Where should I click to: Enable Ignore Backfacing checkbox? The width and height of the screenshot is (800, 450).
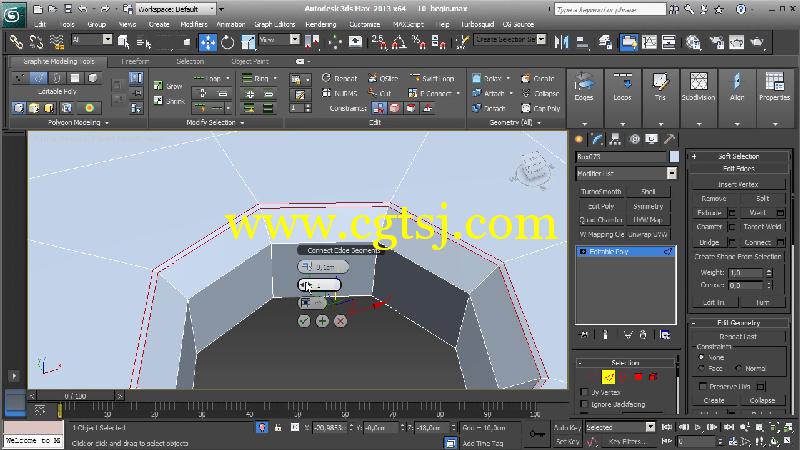pyautogui.click(x=585, y=404)
